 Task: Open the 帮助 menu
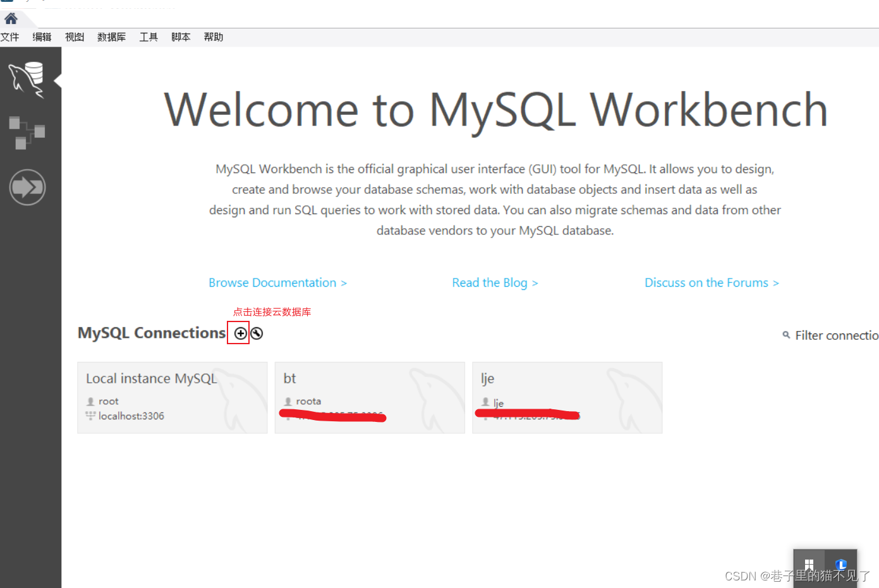[x=214, y=37]
